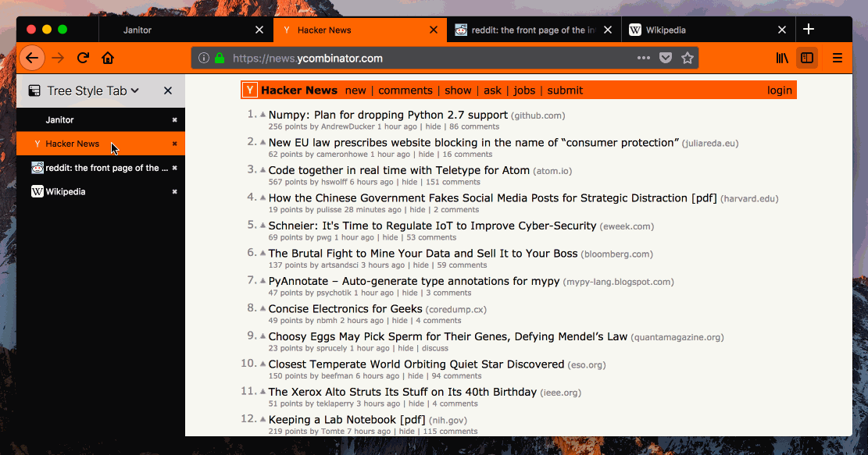Open page actions three-dot menu

(643, 58)
